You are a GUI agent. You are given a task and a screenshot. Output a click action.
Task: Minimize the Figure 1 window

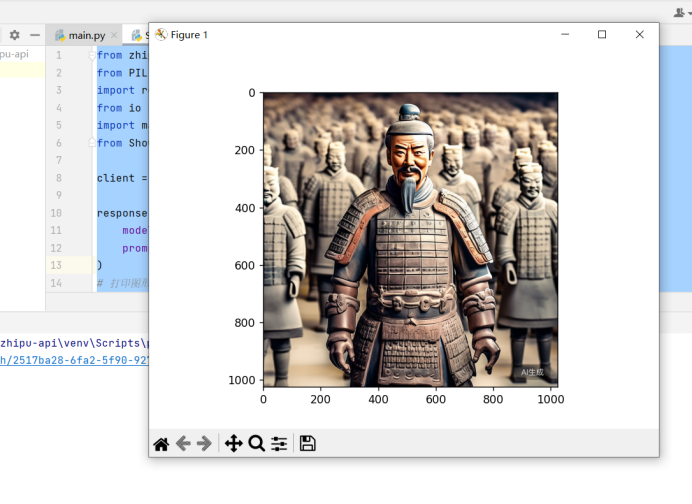click(565, 34)
